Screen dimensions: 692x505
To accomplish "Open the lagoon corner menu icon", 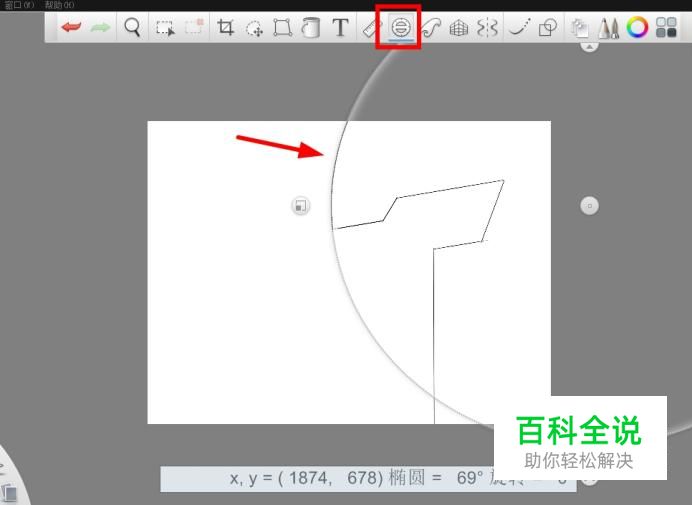I will (9, 492).
